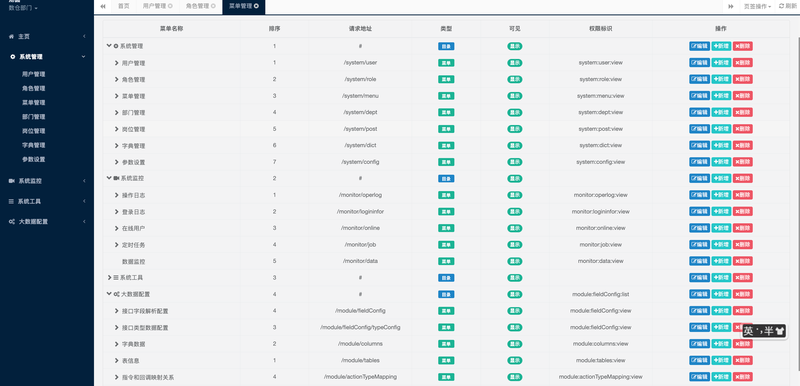Click 删除 in the 定时任务 row
Image resolution: width=800 pixels, height=386 pixels.
pyautogui.click(x=742, y=245)
